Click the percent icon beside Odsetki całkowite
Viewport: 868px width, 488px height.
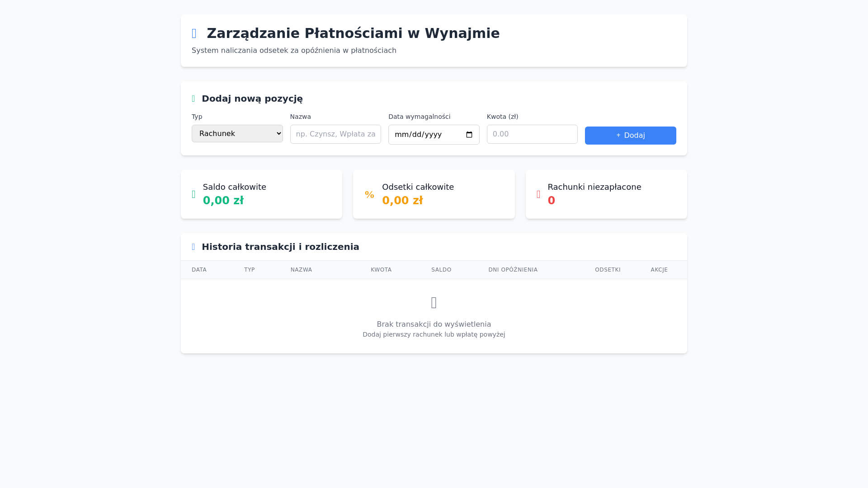[369, 195]
